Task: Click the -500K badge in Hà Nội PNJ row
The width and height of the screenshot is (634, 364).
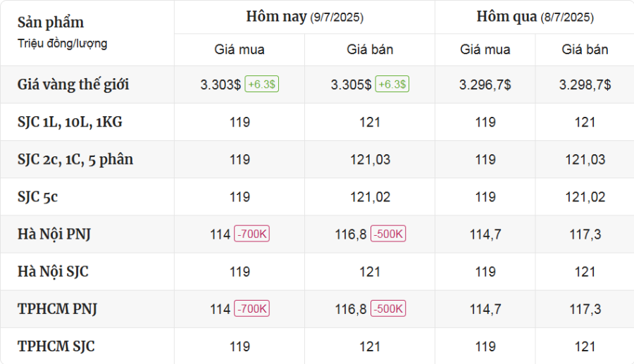Action: click(x=387, y=234)
